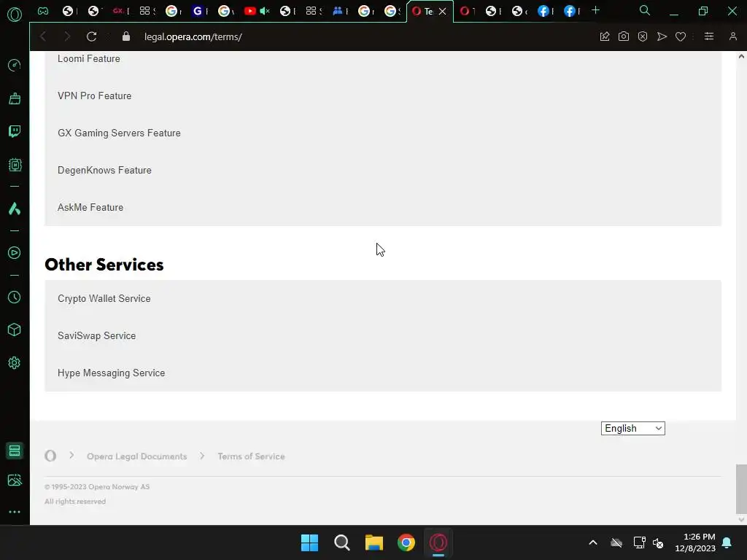Viewport: 747px width, 560px height.
Task: Click the green panel icon in sidebar
Action: point(15,451)
